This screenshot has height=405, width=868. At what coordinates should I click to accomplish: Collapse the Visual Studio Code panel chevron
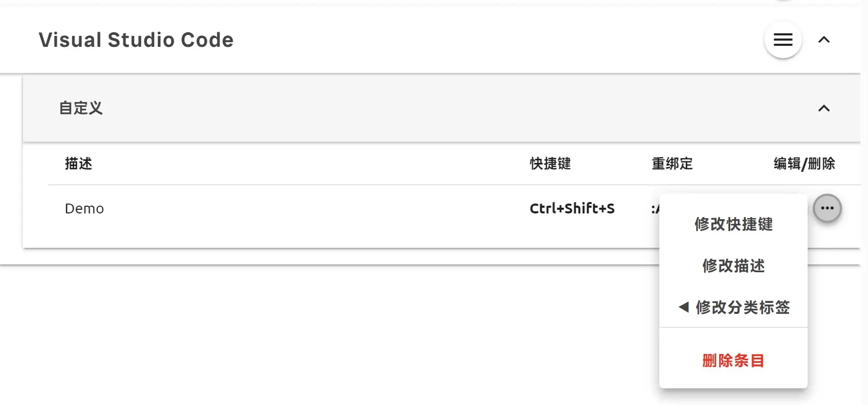pyautogui.click(x=824, y=40)
